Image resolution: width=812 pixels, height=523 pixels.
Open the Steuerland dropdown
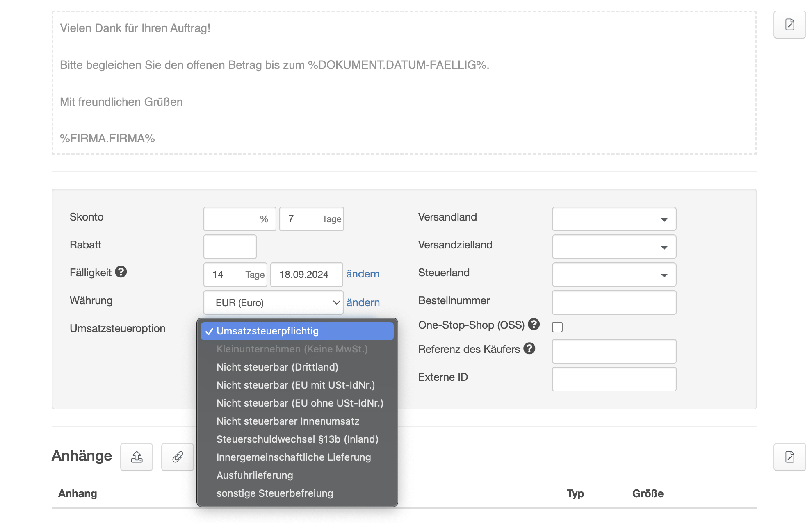pyautogui.click(x=614, y=275)
